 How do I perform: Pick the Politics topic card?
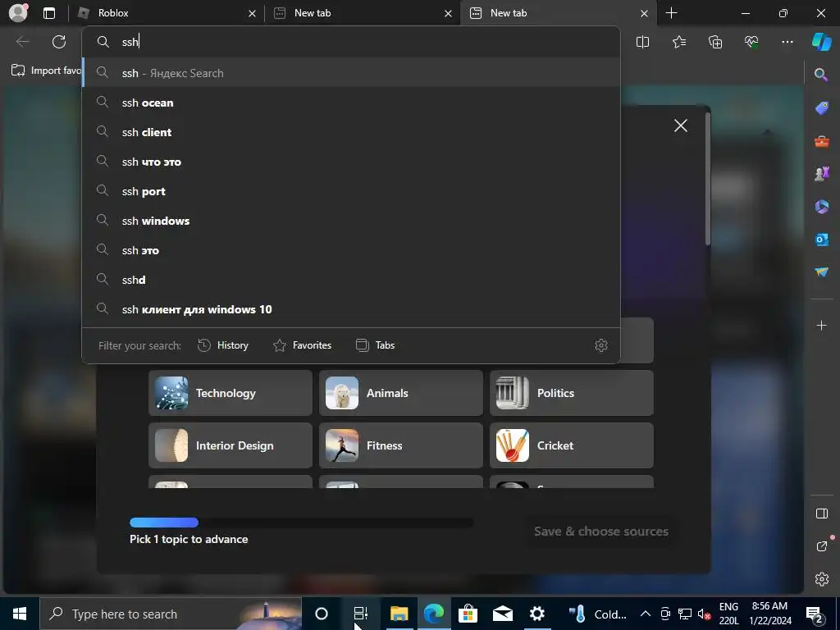[572, 393]
